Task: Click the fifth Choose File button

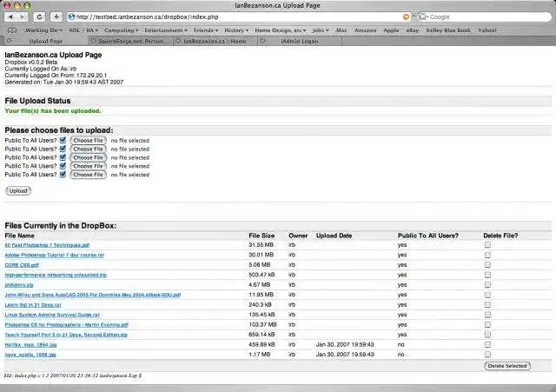Action: [88, 175]
